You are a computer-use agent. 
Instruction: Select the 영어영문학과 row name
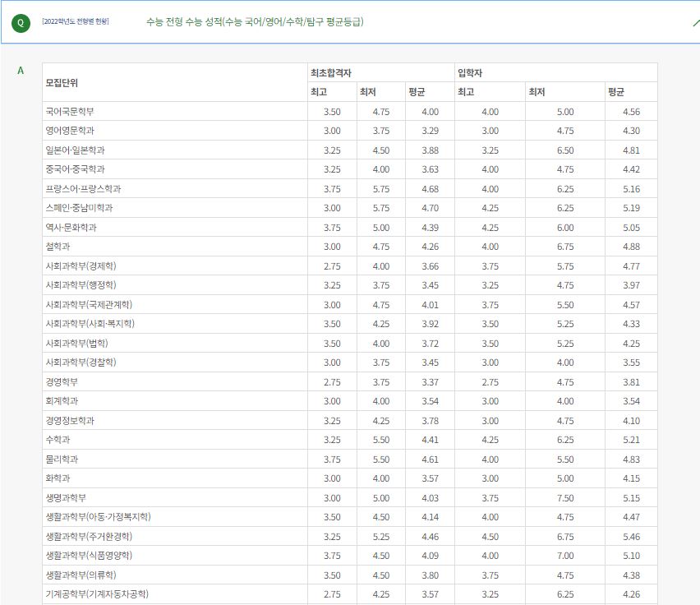[70, 131]
